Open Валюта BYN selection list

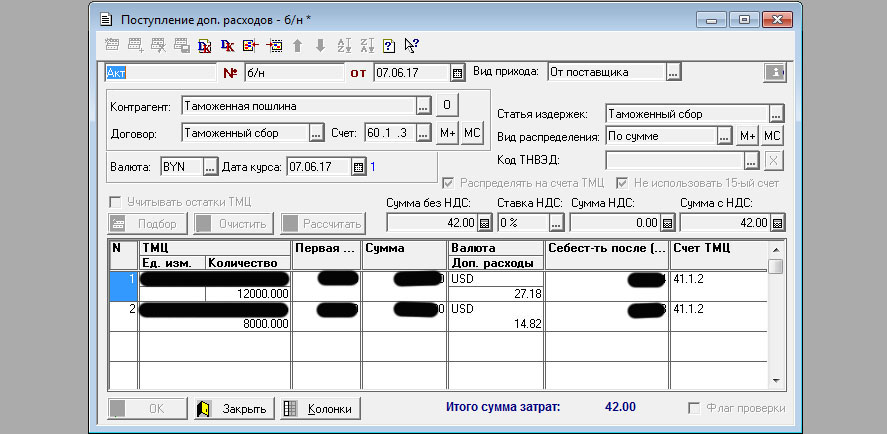(x=210, y=167)
